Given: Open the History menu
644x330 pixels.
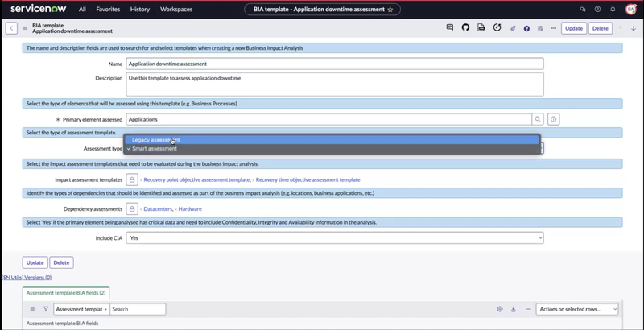Looking at the screenshot, I should tap(140, 9).
